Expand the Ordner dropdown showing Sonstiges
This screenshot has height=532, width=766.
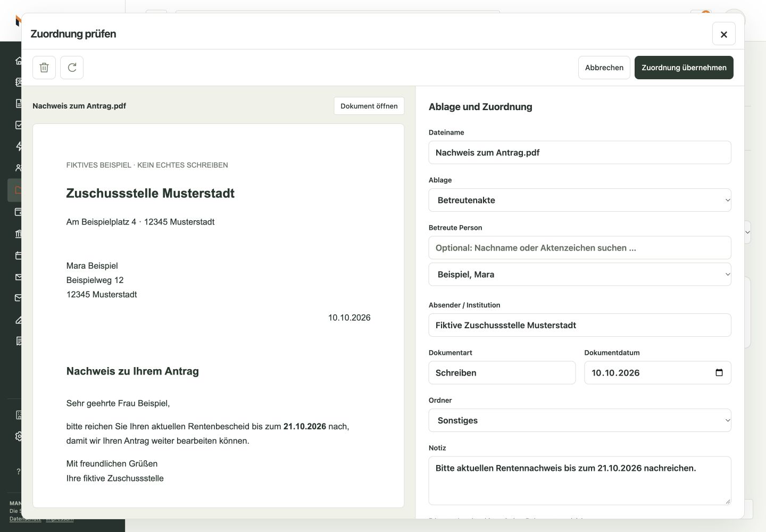click(x=580, y=420)
